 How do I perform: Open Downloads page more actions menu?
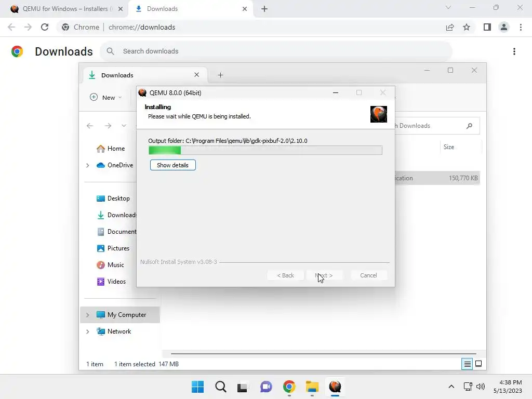(514, 51)
